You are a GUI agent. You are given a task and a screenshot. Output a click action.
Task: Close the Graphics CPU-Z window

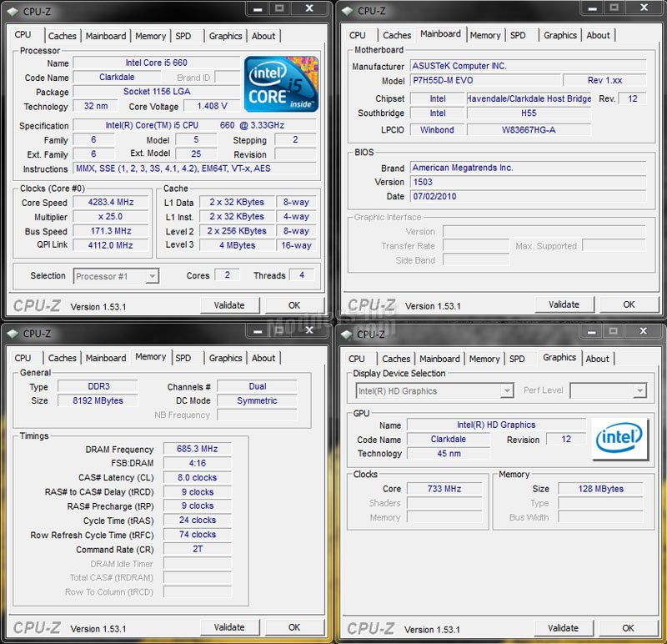coord(643,331)
